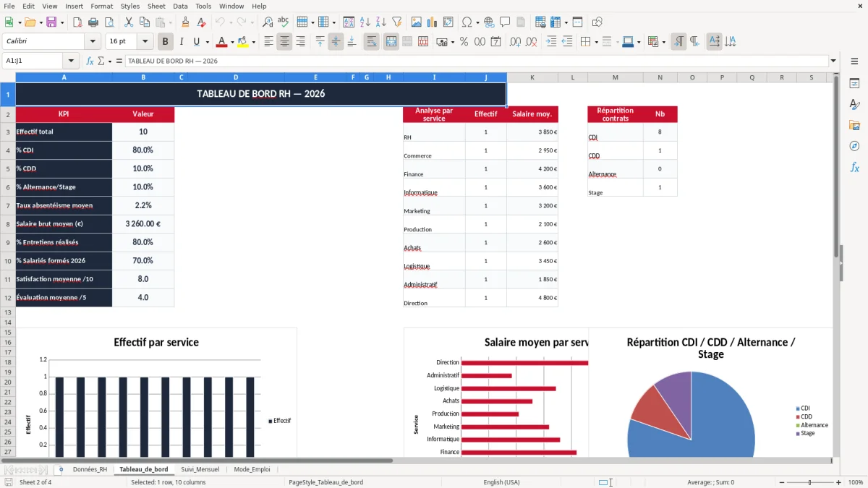
Task: Click the zoom slider handle
Action: tap(809, 482)
